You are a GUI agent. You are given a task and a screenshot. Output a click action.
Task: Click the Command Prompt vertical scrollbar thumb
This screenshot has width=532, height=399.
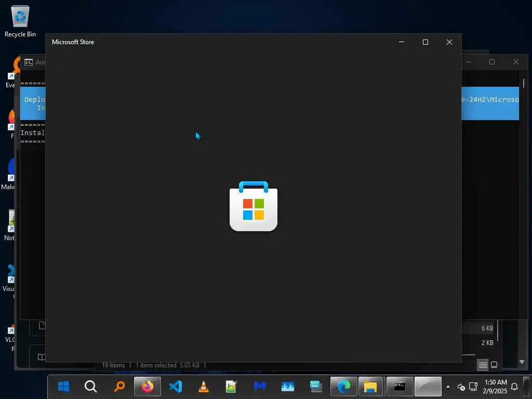click(524, 83)
